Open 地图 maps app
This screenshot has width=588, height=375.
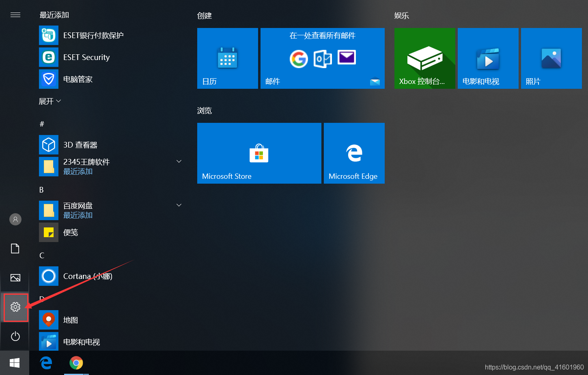pos(71,320)
